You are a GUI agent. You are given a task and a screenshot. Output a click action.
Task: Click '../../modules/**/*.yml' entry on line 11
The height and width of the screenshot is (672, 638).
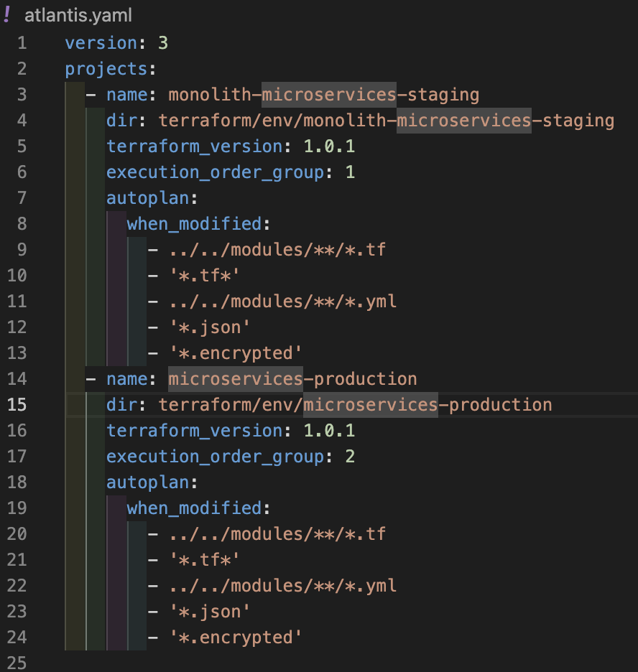click(282, 302)
